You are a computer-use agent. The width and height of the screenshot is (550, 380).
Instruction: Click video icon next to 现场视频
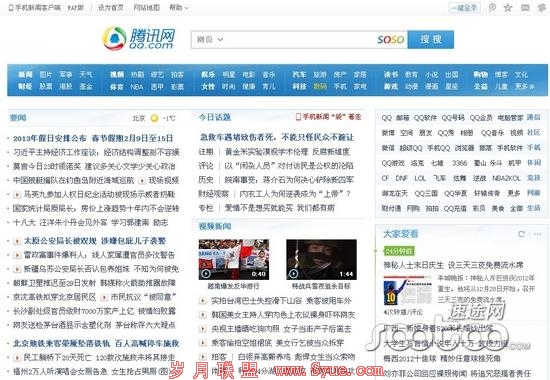(x=142, y=181)
